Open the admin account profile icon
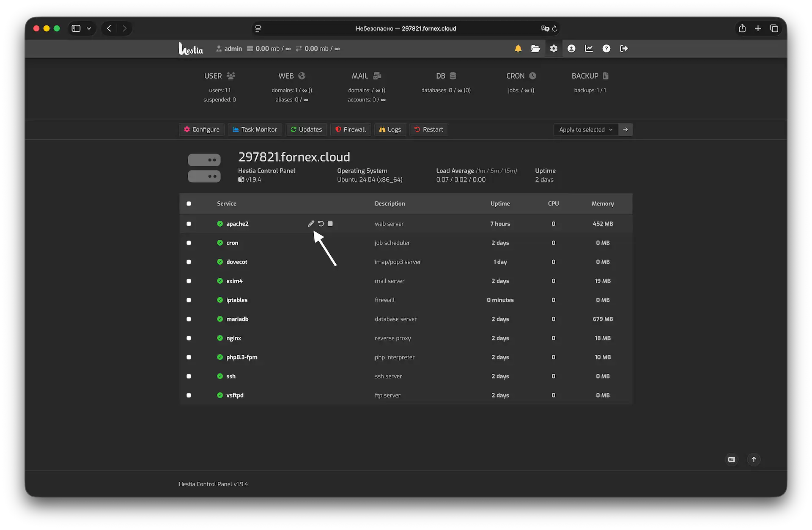This screenshot has width=812, height=530. click(571, 49)
